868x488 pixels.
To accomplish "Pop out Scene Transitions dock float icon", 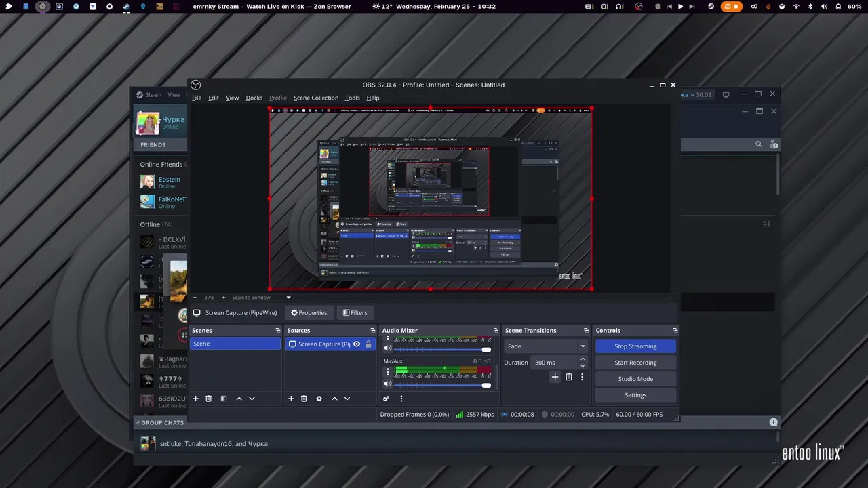I will point(586,331).
